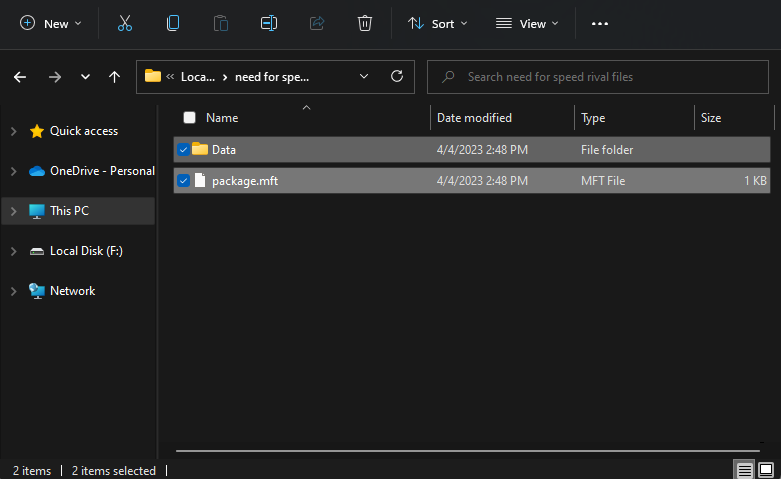Viewport: 781px width, 479px height.
Task: Click the Rename icon in toolbar
Action: click(269, 23)
